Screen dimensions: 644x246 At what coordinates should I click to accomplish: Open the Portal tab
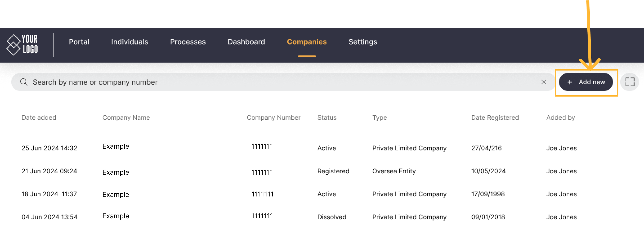[x=79, y=42]
